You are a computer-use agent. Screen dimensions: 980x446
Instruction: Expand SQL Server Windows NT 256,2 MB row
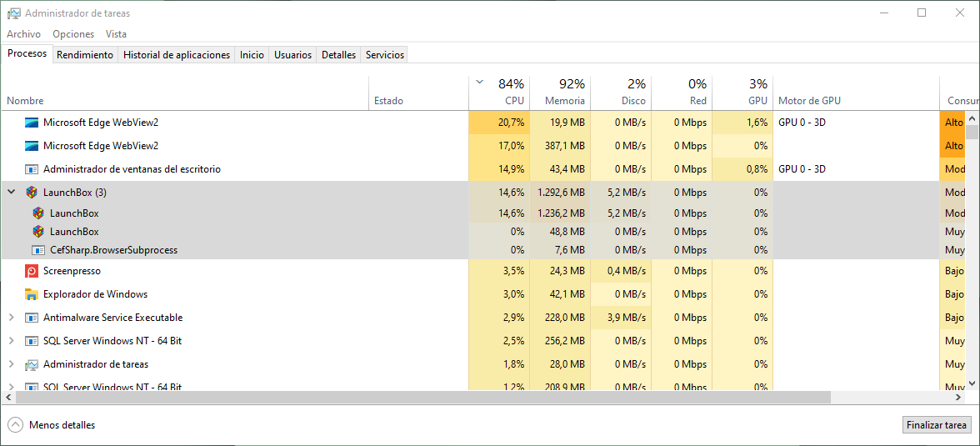(x=12, y=341)
